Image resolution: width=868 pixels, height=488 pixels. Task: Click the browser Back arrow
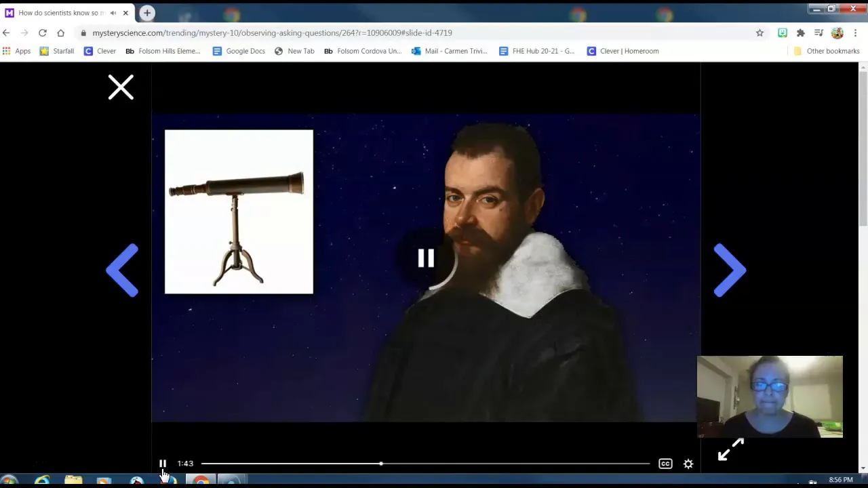(x=6, y=33)
